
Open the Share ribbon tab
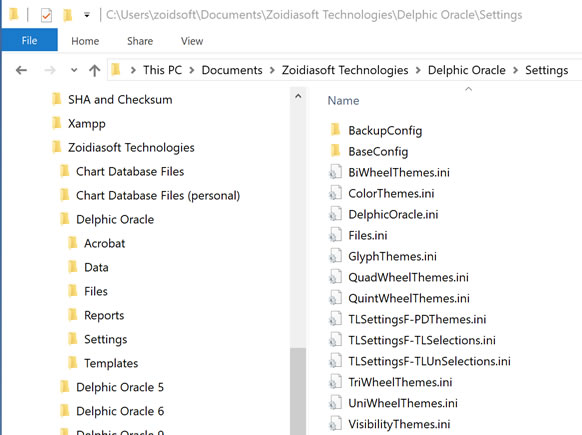click(140, 41)
